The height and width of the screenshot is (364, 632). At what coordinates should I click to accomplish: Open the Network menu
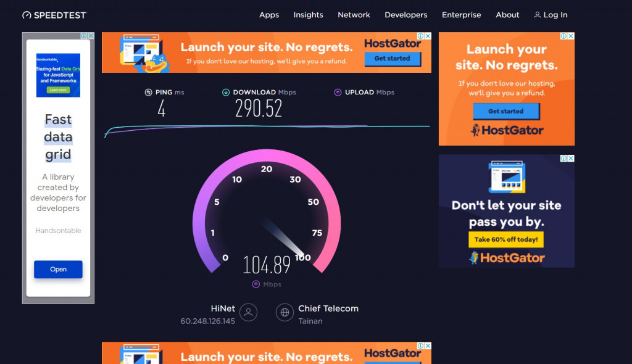[354, 15]
